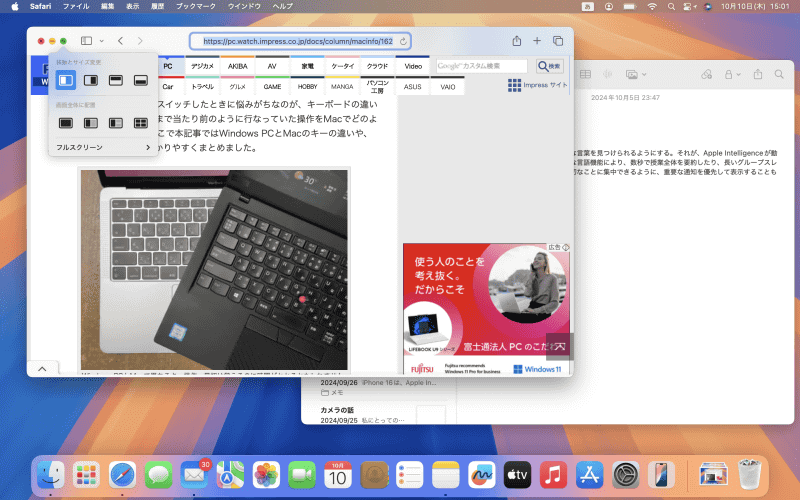Open the Safari sidebar tab-group dropdown arrow
Screen dimensions: 800x500
coord(102,41)
